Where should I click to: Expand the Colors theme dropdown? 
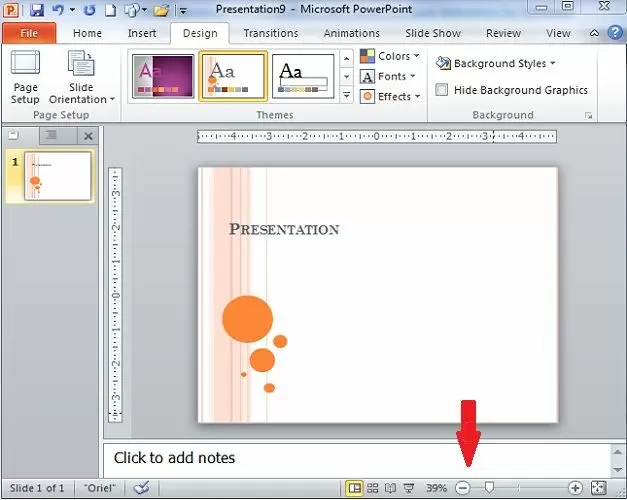pyautogui.click(x=390, y=56)
